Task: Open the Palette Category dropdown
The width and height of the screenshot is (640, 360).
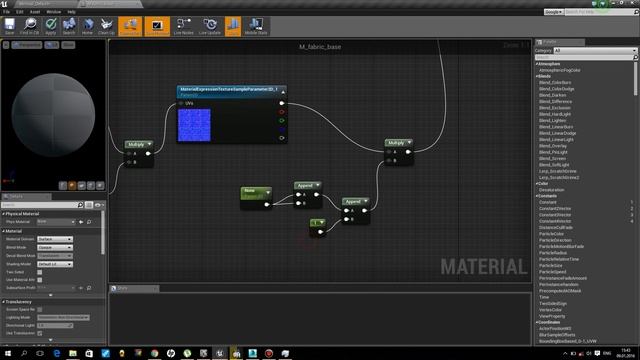Action: (595, 51)
